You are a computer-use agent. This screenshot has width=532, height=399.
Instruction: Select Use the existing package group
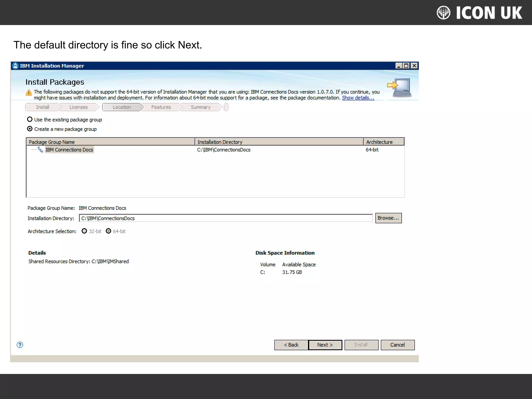30,119
